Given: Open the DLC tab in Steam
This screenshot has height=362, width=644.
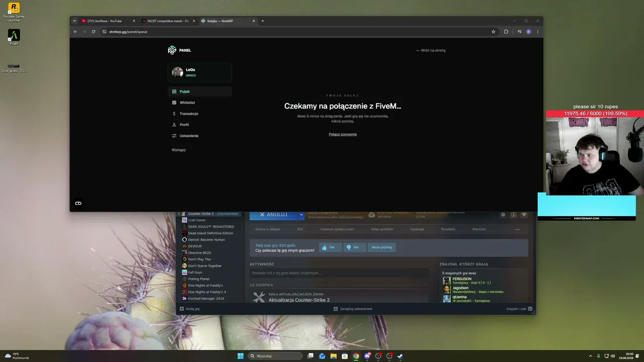Looking at the screenshot, I should tap(300, 229).
